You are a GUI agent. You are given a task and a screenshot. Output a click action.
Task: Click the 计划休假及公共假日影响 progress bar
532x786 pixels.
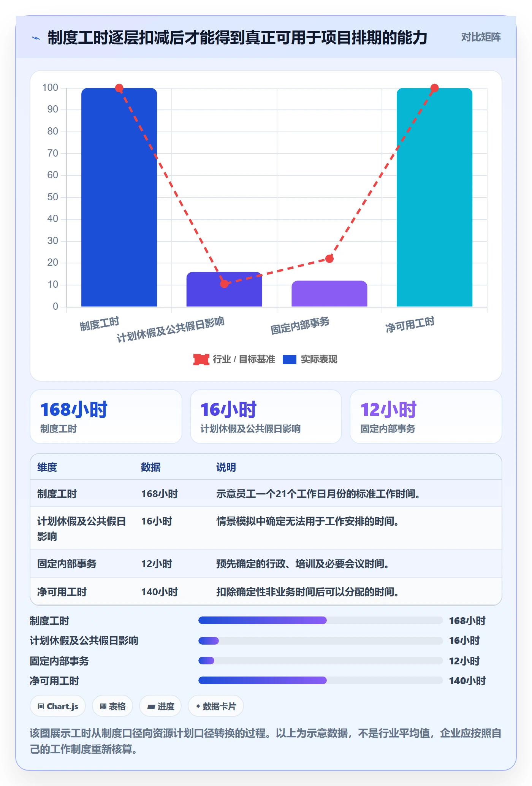[x=320, y=641]
